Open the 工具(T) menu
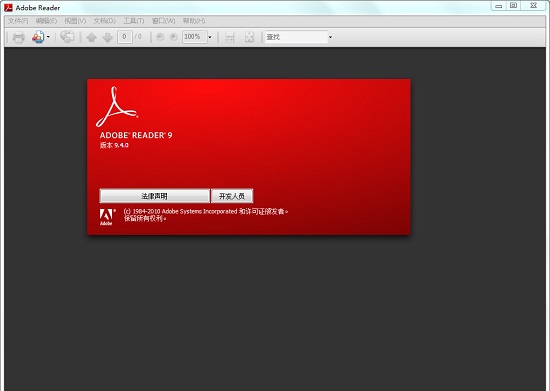Image resolution: width=550 pixels, height=391 pixels. pyautogui.click(x=134, y=21)
